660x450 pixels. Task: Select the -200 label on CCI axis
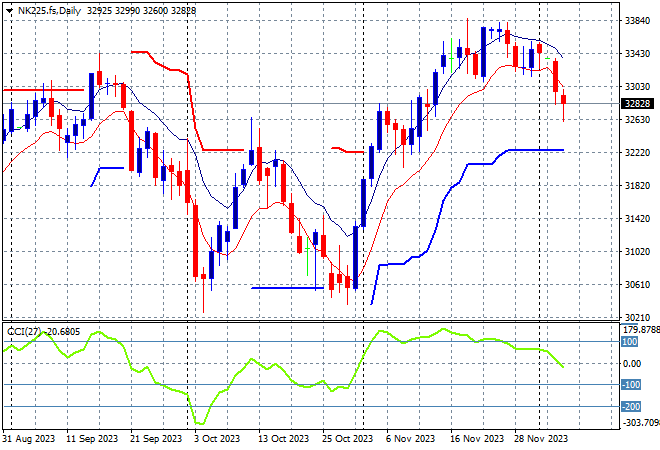pos(632,407)
